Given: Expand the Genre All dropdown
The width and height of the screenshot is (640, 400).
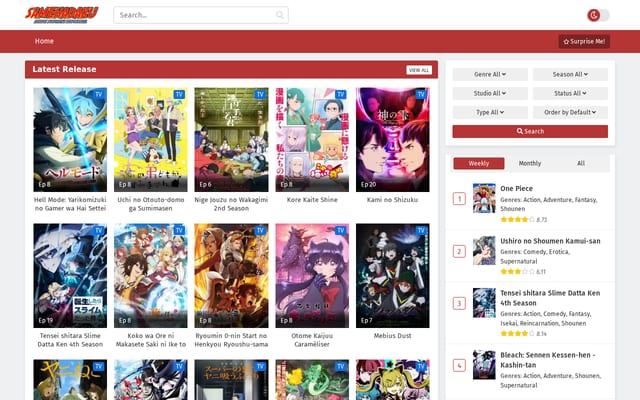Looking at the screenshot, I should [490, 74].
